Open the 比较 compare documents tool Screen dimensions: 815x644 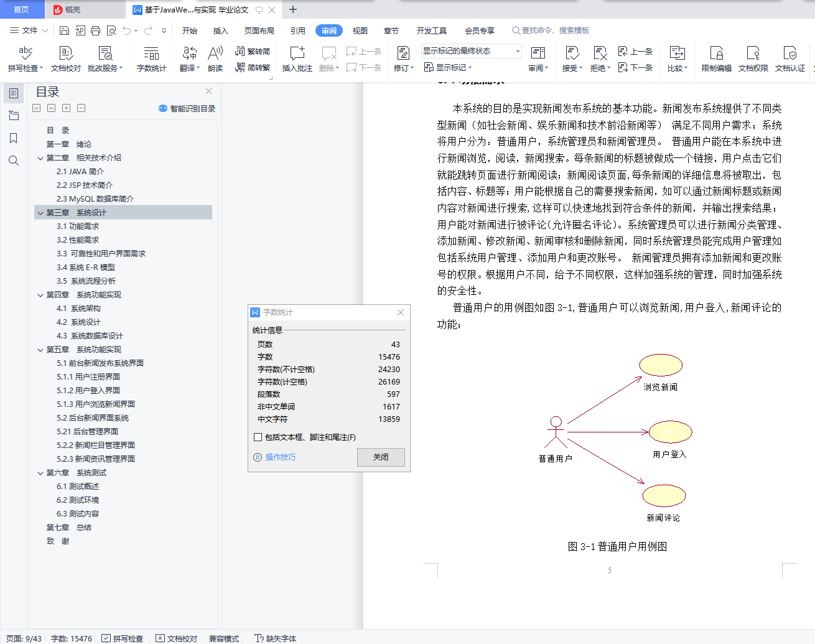tap(677, 59)
